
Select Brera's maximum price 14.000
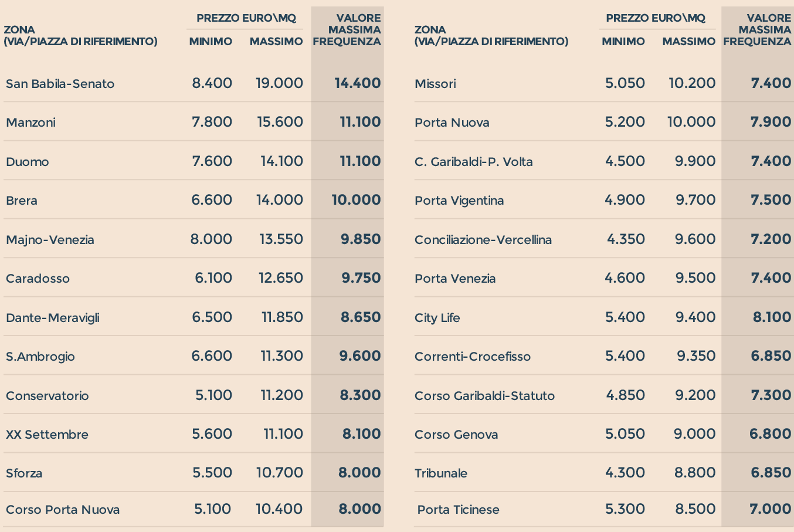pos(279,200)
